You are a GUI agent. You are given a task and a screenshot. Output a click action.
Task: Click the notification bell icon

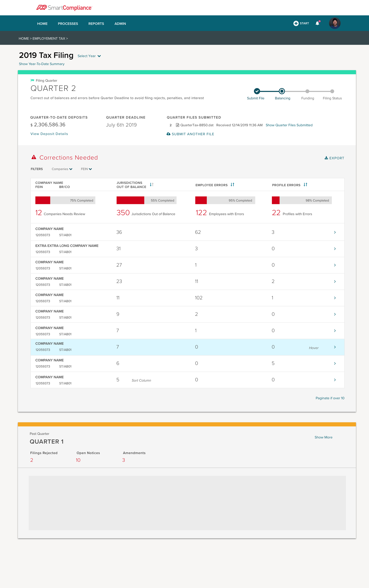(x=317, y=23)
